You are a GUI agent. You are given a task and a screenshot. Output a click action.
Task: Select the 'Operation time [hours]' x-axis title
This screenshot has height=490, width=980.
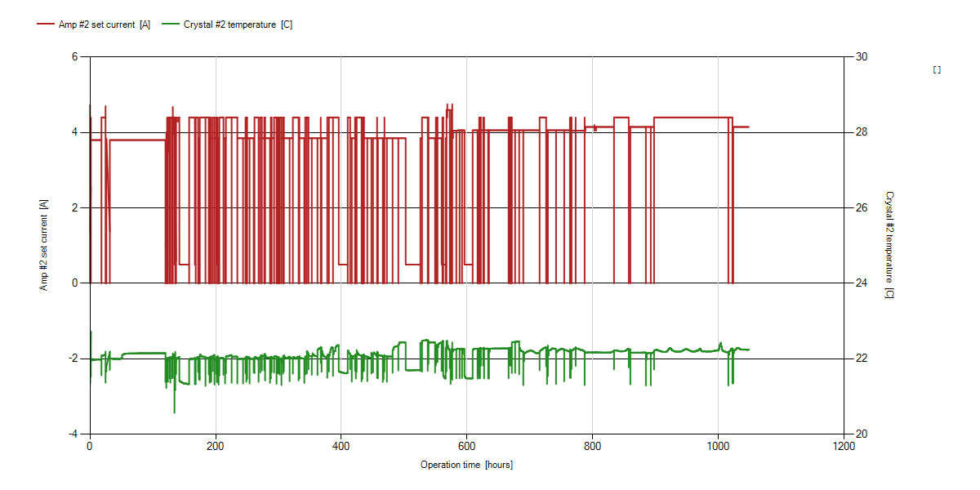467,465
